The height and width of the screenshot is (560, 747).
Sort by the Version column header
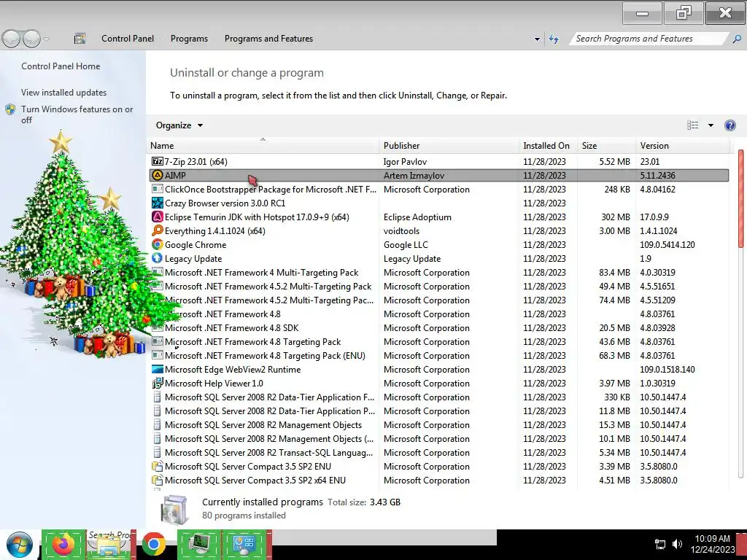click(x=682, y=146)
